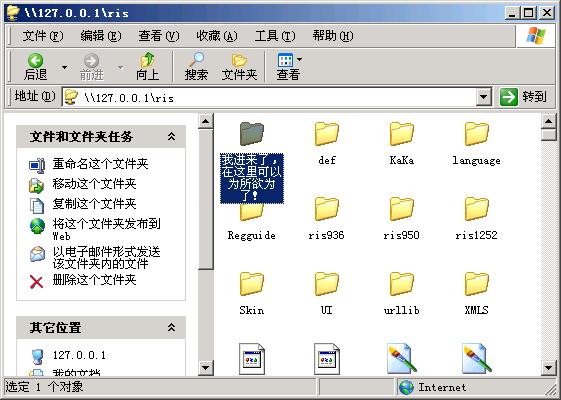Screen dimensions: 561x400
Task: Expand the address bar dropdown arrow
Action: pyautogui.click(x=483, y=97)
